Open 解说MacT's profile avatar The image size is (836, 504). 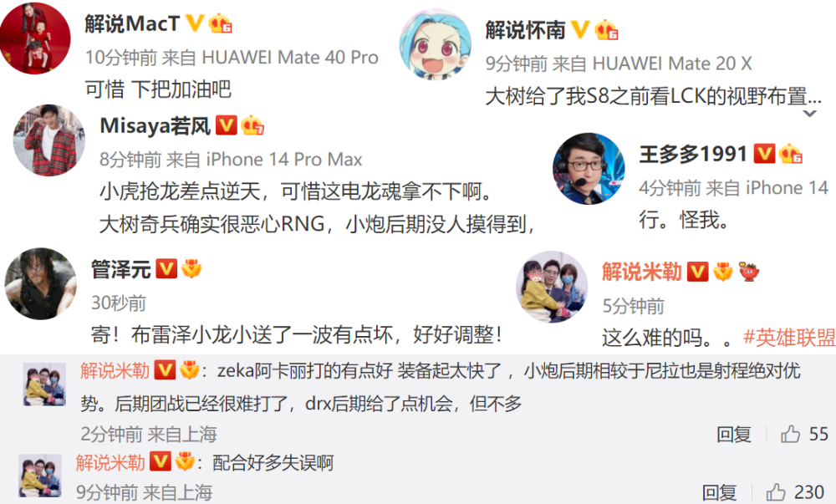coord(34,38)
